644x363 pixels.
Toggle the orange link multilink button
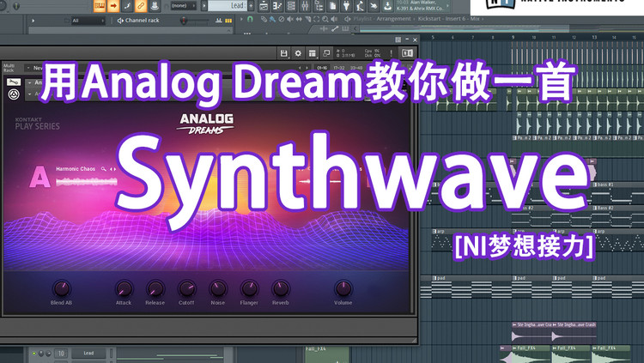pos(141,6)
